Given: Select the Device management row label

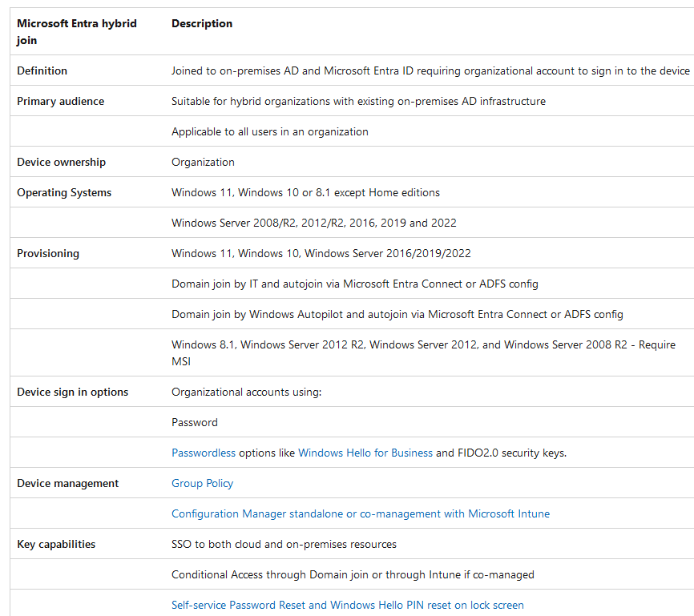Looking at the screenshot, I should click(67, 483).
